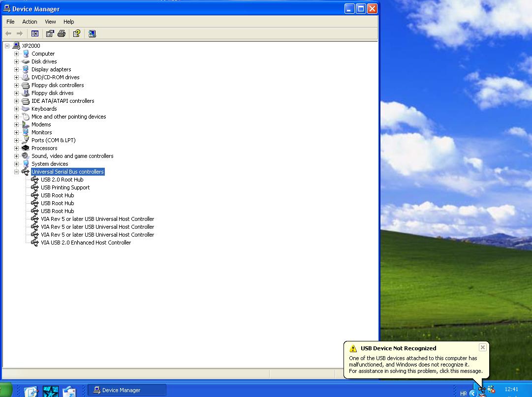This screenshot has height=397, width=532.
Task: Open the Action menu
Action: (x=30, y=22)
